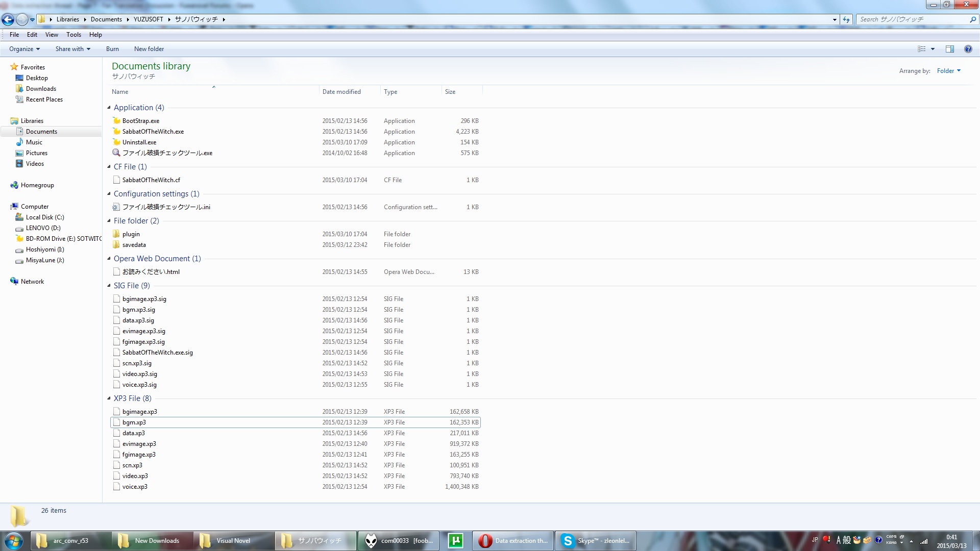
Task: Select video.xp3 file row
Action: [296, 476]
